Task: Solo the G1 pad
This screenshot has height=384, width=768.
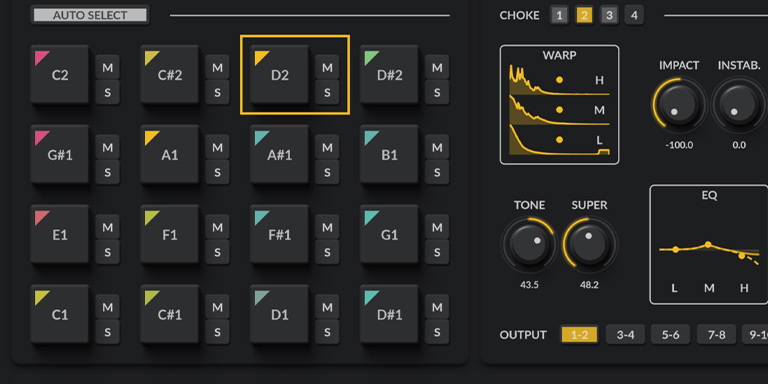Action: coord(437,252)
